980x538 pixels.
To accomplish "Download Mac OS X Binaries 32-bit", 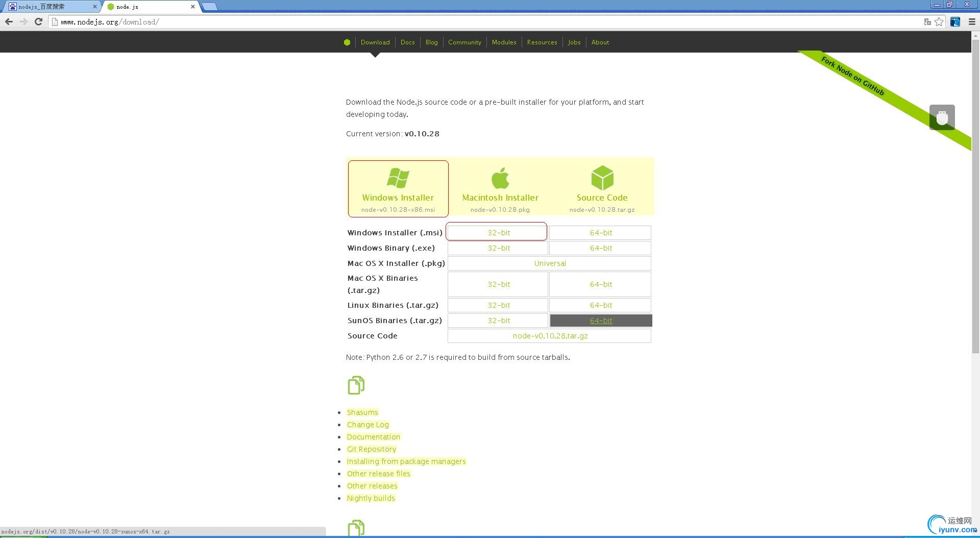I will (x=498, y=284).
